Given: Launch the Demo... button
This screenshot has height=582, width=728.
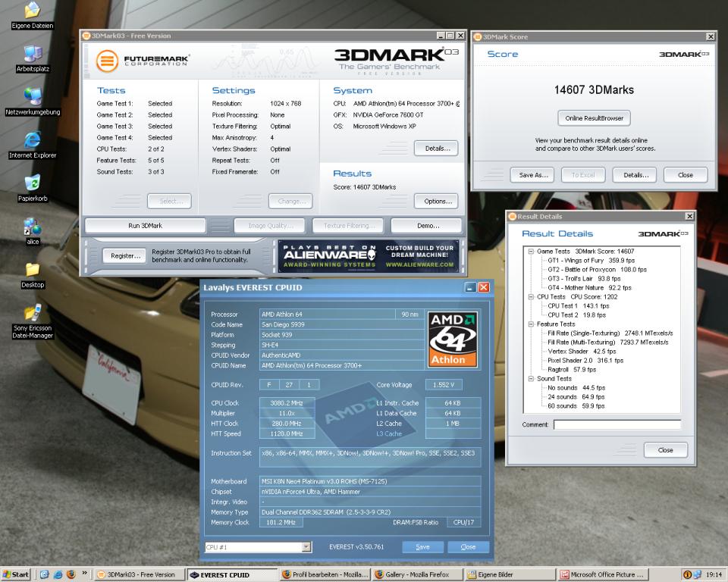Looking at the screenshot, I should click(x=427, y=226).
